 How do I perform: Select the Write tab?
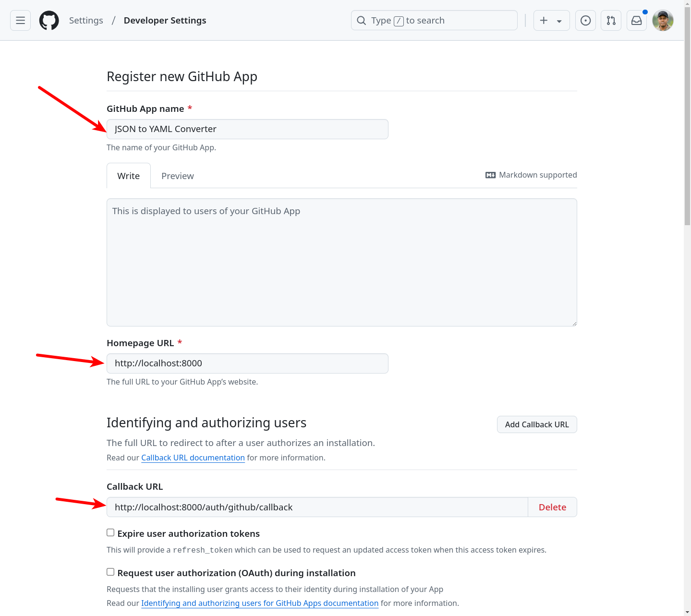coord(128,176)
